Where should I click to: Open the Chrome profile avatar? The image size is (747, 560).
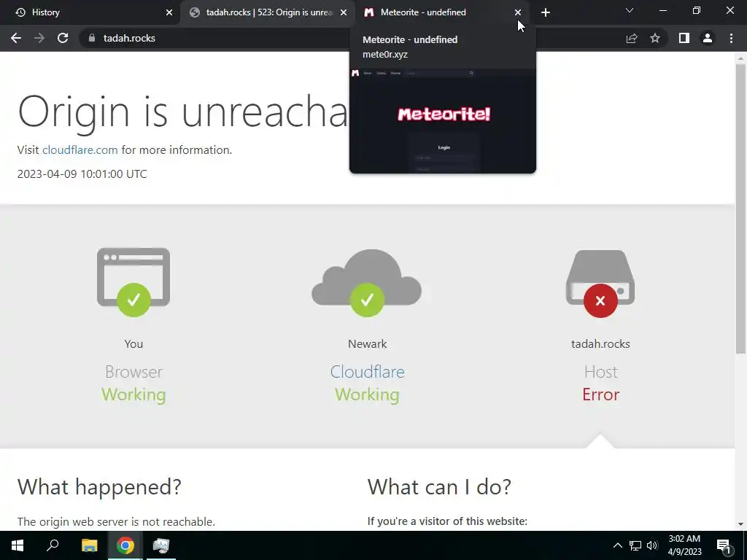tap(708, 38)
